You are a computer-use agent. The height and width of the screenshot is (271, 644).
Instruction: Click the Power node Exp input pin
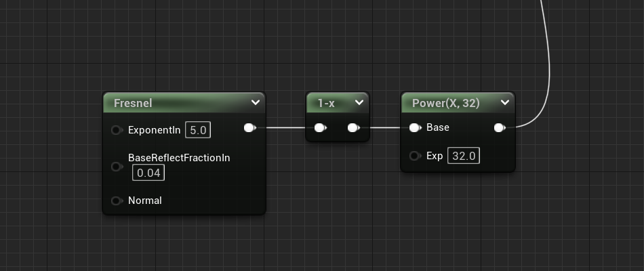click(416, 156)
